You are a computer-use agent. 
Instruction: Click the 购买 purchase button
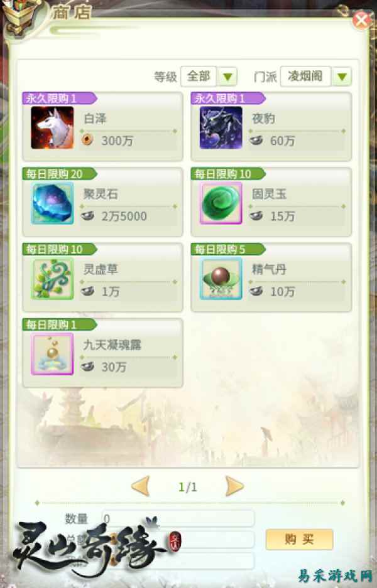click(x=299, y=539)
